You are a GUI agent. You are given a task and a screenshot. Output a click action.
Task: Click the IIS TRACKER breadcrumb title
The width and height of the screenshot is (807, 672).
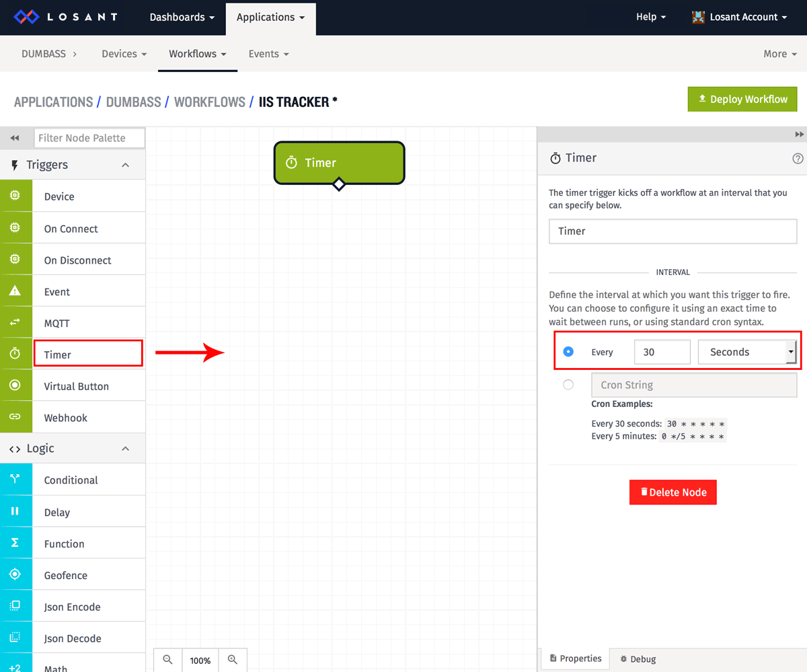(x=298, y=102)
